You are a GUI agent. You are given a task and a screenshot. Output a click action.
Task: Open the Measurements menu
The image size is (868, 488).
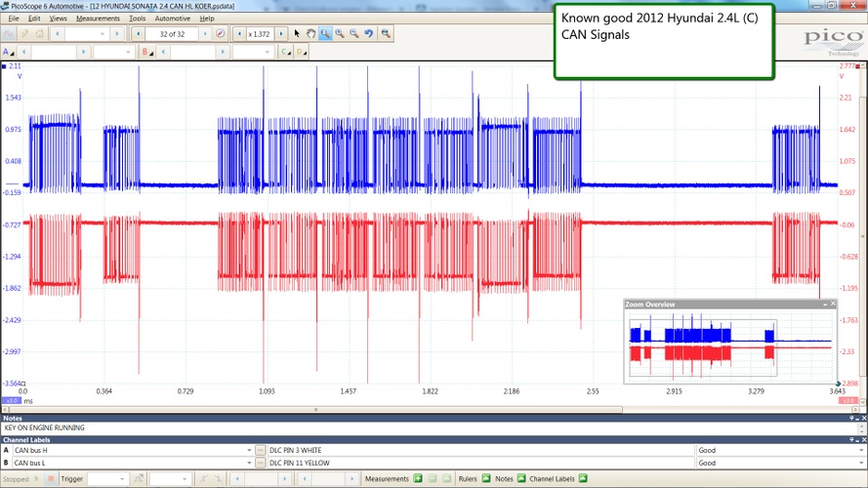pos(98,19)
